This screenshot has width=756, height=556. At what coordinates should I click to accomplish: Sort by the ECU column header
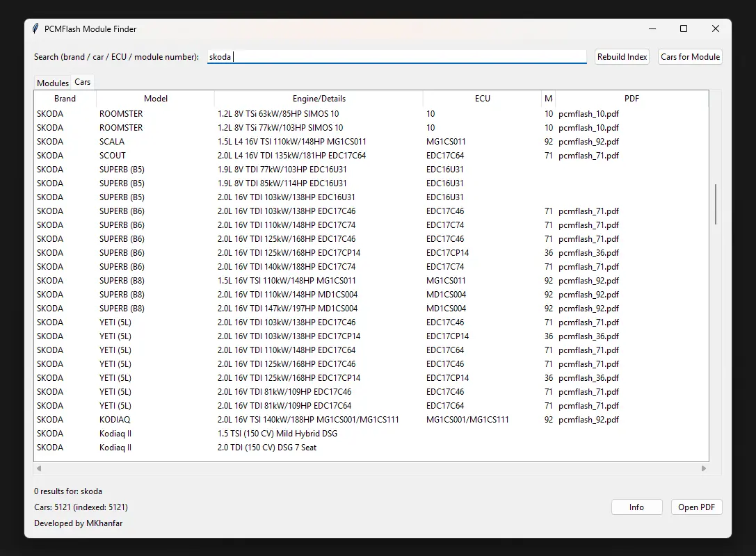[x=482, y=99]
